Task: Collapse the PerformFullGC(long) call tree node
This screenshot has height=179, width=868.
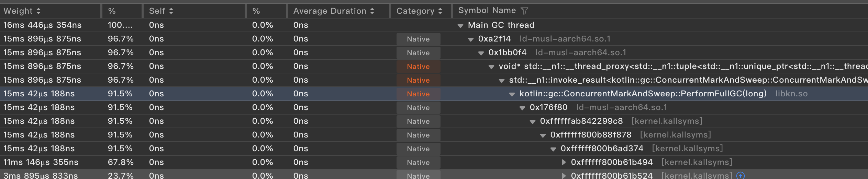Action: point(512,94)
